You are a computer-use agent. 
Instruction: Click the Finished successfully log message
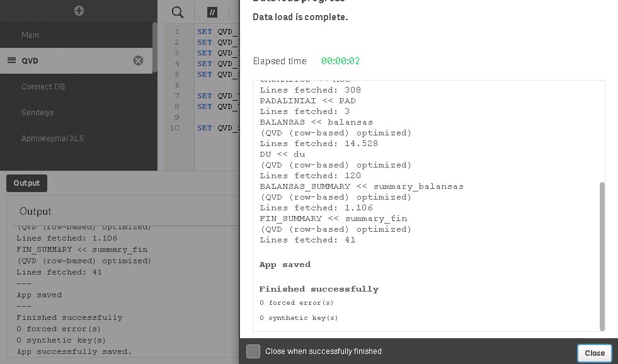(x=319, y=289)
